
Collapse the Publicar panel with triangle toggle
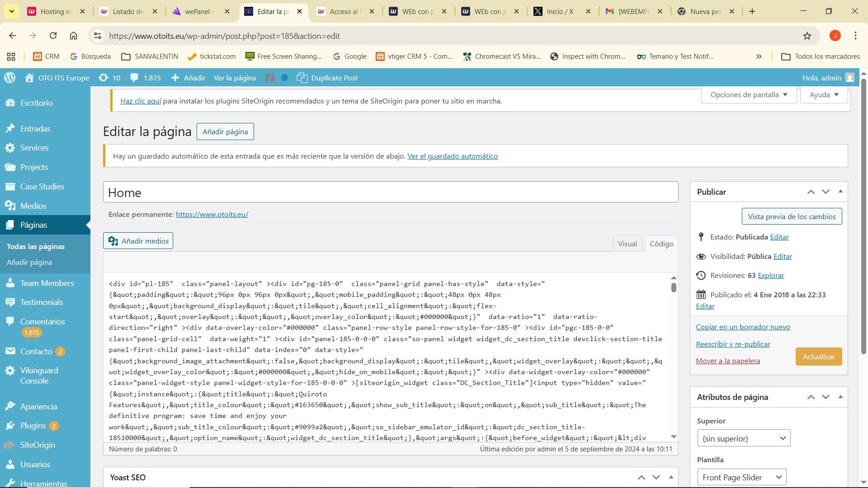[x=840, y=192]
